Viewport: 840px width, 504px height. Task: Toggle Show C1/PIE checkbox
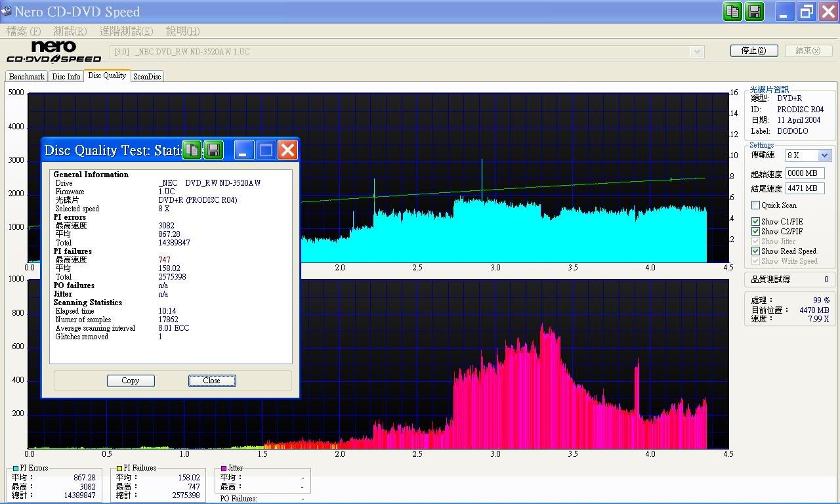[x=756, y=222]
